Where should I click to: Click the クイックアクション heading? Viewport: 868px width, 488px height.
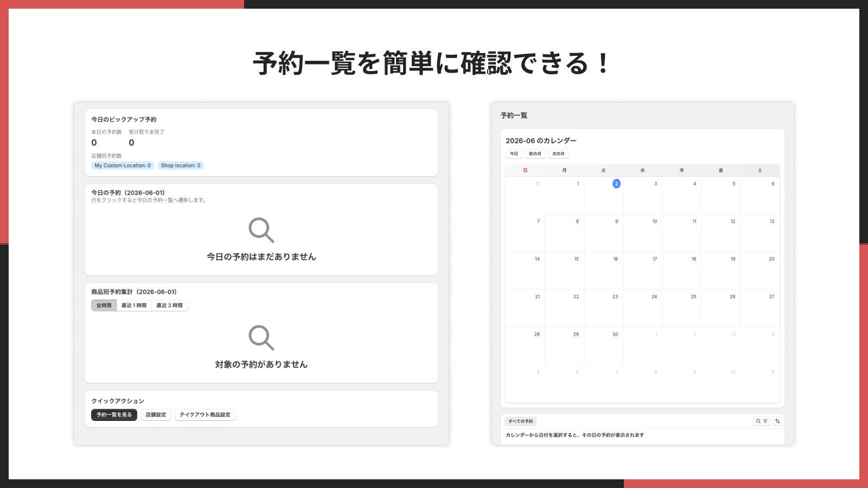click(x=118, y=401)
